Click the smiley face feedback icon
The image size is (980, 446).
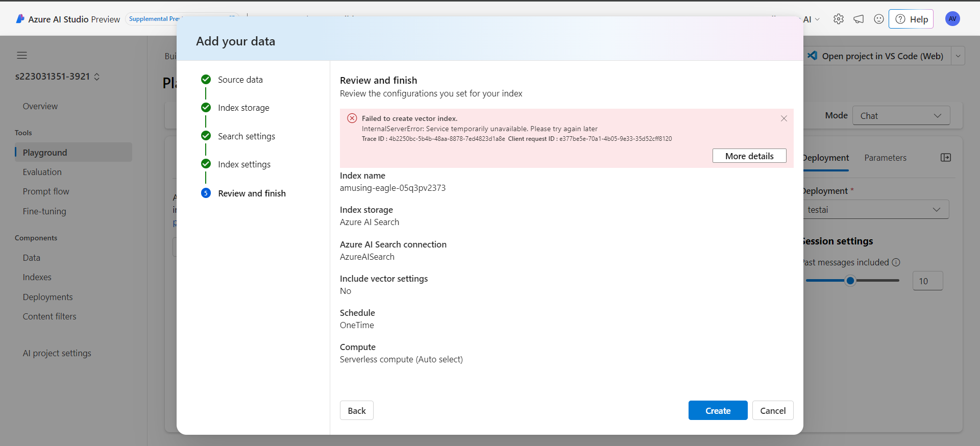[x=878, y=19]
